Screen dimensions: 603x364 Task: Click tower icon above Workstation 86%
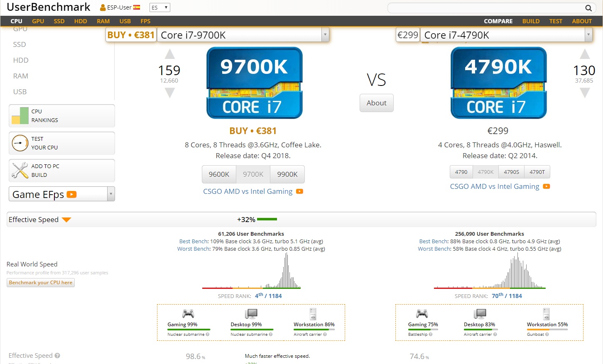pos(313,313)
